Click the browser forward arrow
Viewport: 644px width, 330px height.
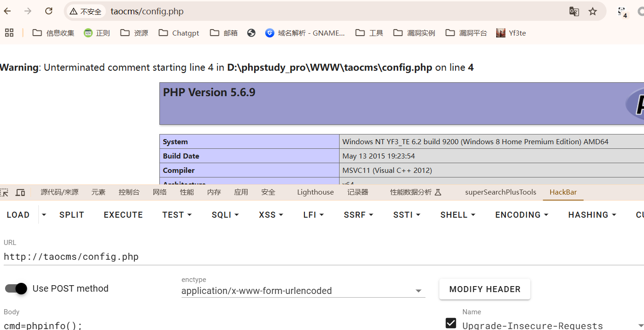coord(28,11)
